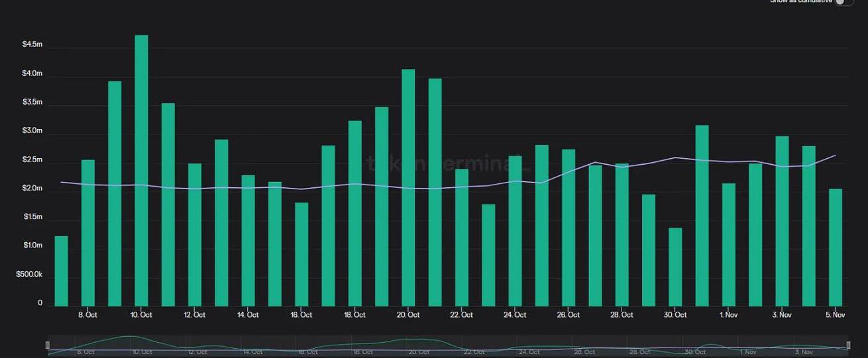Click the bar between 14. Oct and 16. Oct
This screenshot has height=358, width=868.
[275, 244]
